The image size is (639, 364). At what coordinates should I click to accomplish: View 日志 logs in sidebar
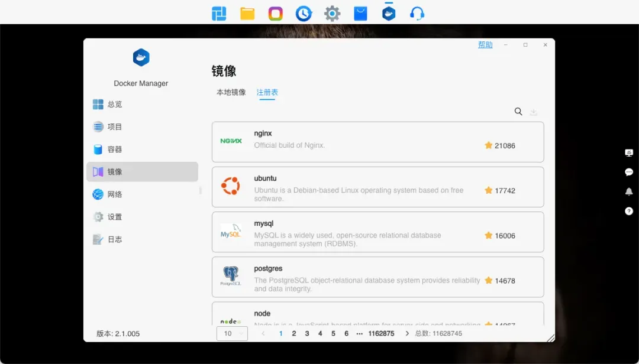pos(114,239)
